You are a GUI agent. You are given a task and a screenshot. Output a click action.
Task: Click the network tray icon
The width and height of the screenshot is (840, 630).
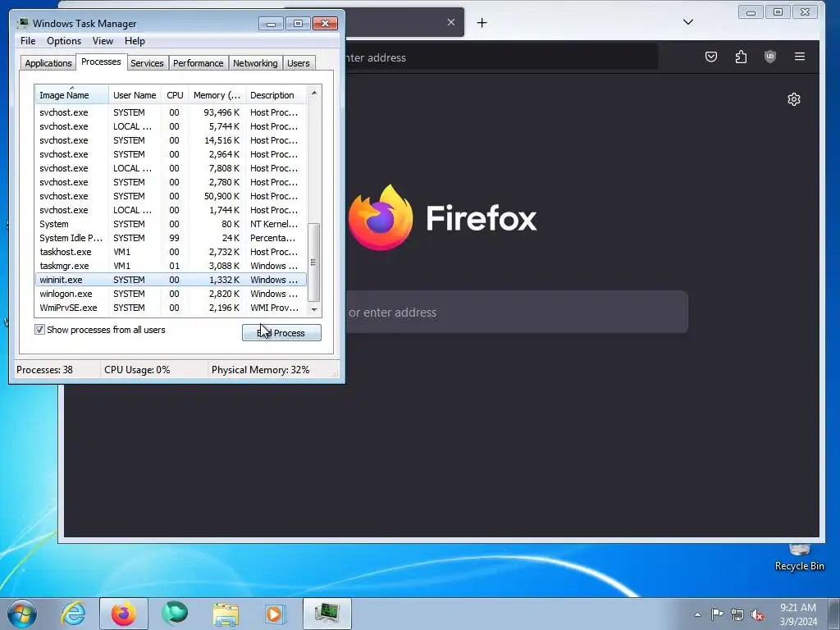[x=737, y=615]
